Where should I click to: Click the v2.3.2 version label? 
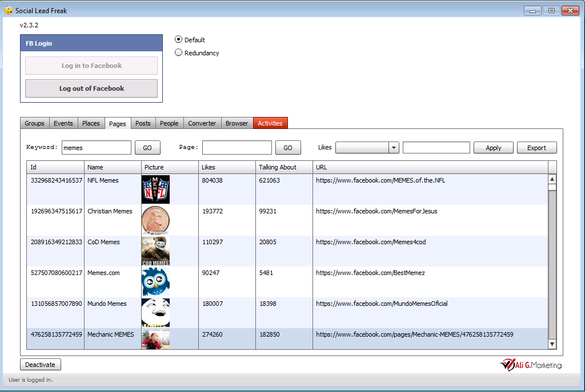[x=29, y=25]
